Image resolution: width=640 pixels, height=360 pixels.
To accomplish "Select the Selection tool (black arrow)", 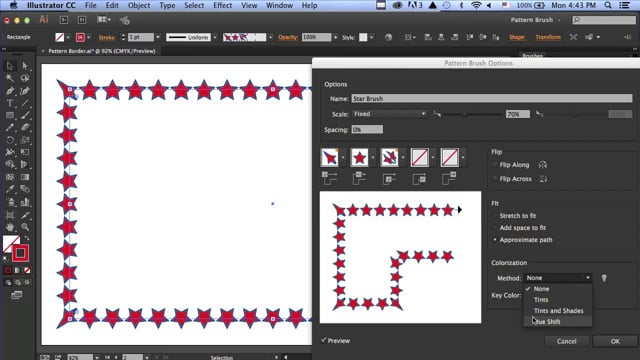I will point(10,66).
